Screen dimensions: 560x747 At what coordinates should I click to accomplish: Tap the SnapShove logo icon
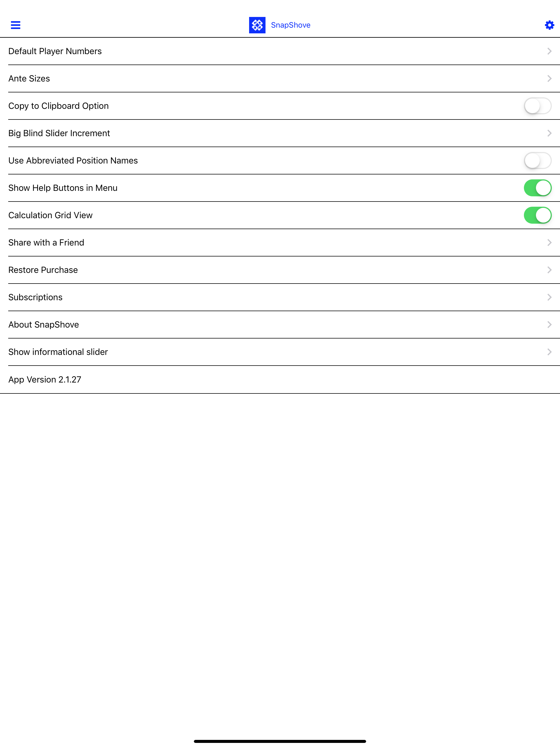tap(257, 25)
